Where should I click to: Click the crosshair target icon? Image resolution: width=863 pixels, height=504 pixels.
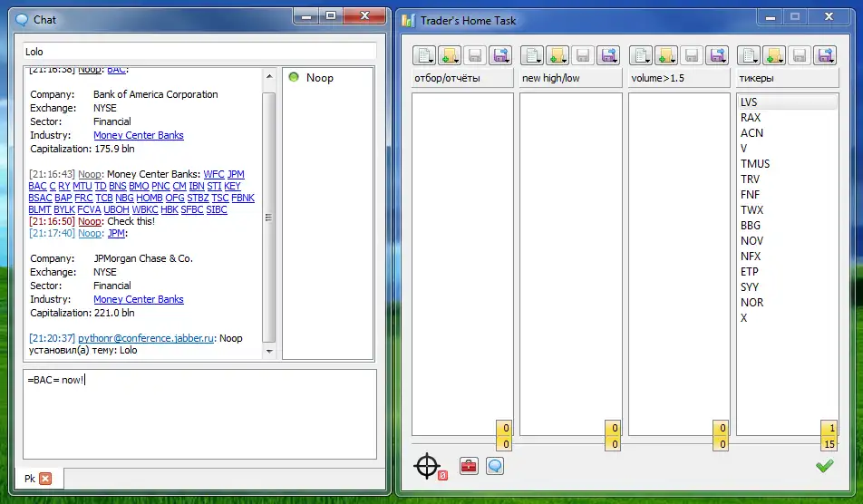coord(427,467)
